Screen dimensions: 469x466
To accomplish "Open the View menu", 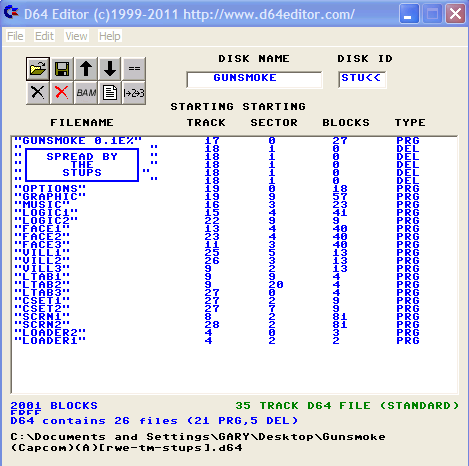I will (76, 36).
